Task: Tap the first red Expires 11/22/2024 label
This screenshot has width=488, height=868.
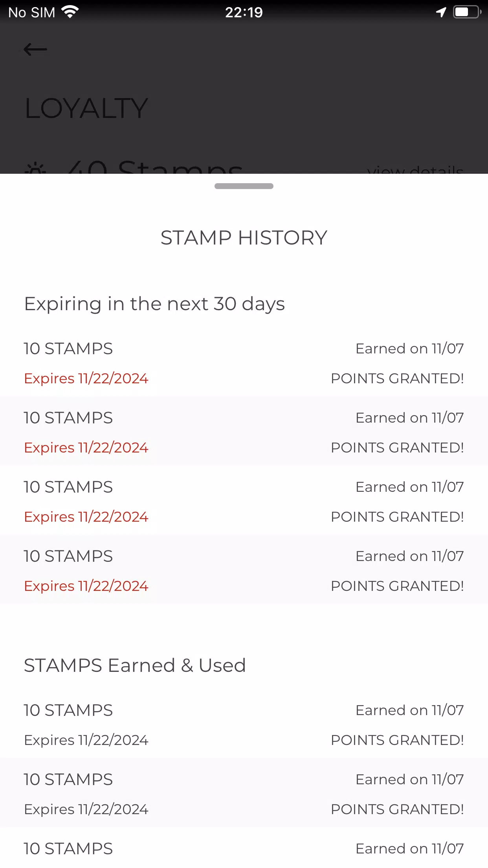Action: click(86, 379)
